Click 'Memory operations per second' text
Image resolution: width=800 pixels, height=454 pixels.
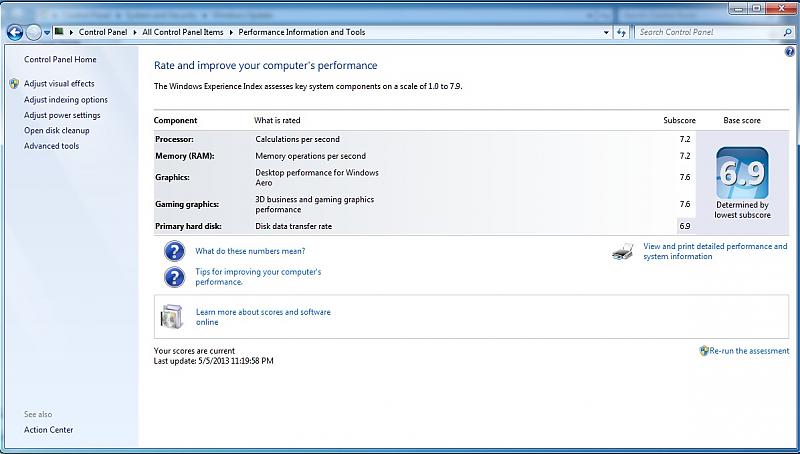[x=310, y=156]
